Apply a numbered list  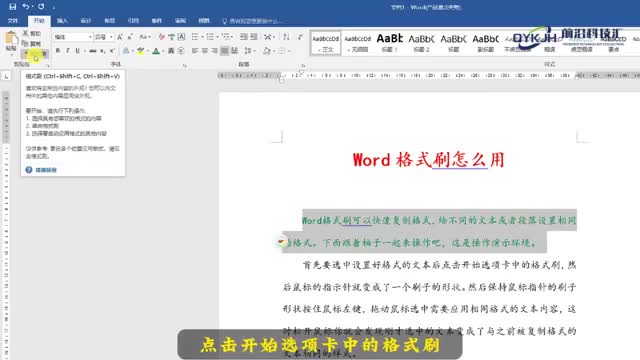(x=210, y=37)
